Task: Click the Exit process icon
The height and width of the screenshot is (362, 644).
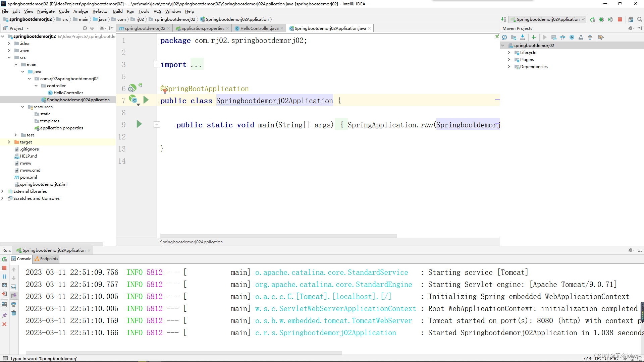Action: [4, 294]
